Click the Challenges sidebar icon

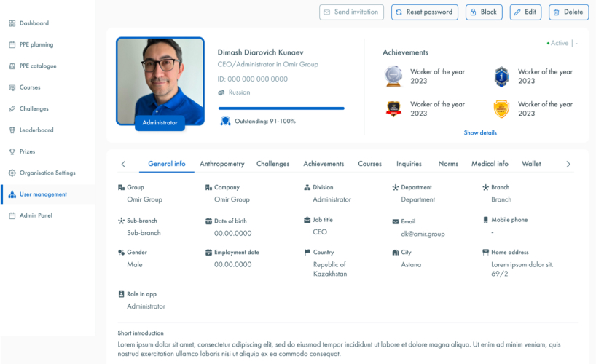pyautogui.click(x=12, y=109)
